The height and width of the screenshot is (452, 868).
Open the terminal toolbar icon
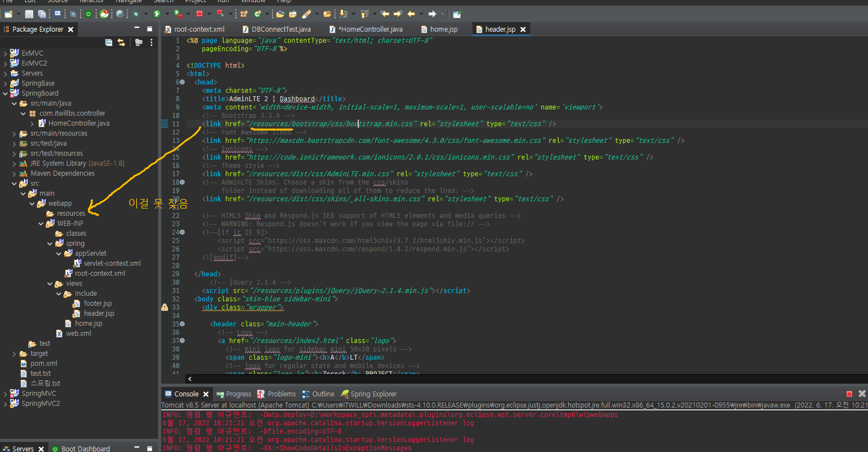click(57, 14)
